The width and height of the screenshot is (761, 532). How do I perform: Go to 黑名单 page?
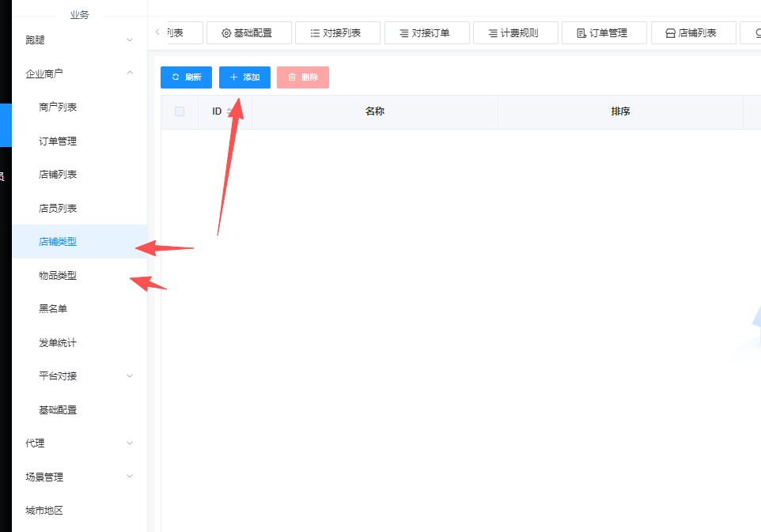tap(53, 309)
